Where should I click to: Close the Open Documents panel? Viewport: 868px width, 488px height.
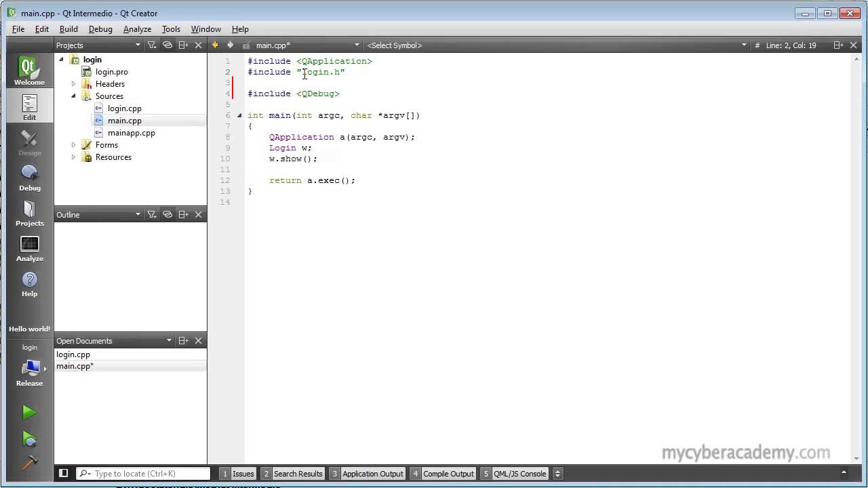[199, 340]
